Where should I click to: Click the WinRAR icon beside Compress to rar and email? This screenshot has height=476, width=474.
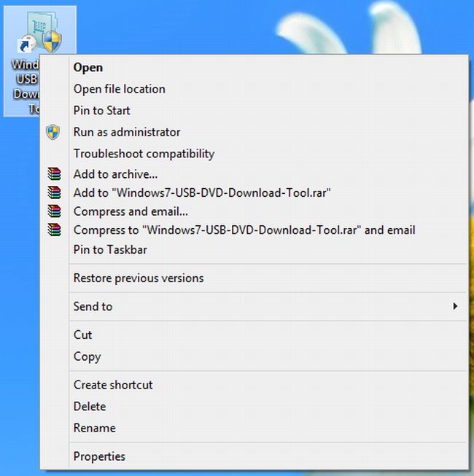[x=55, y=230]
